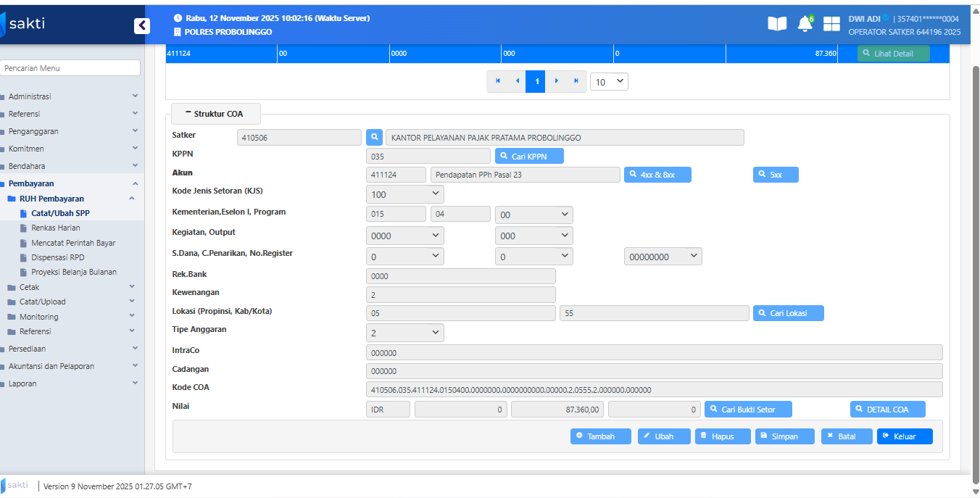The image size is (980, 498).
Task: Click the Simpan button
Action: coord(784,436)
